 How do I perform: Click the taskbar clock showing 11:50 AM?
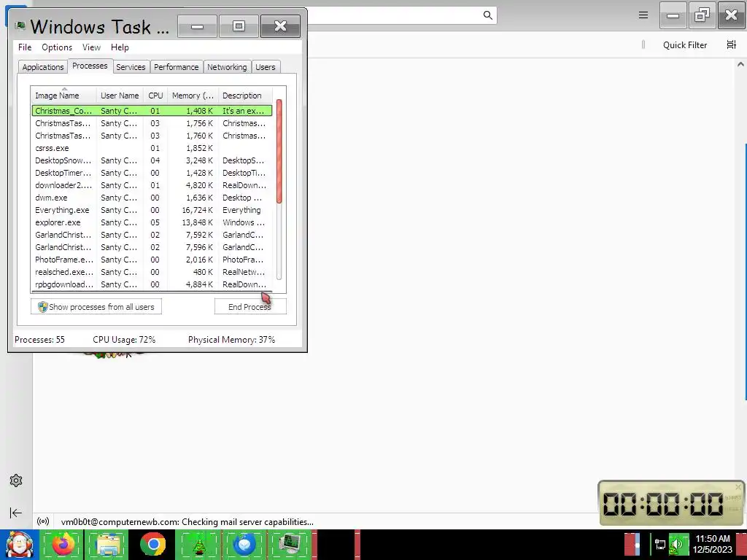click(x=712, y=544)
